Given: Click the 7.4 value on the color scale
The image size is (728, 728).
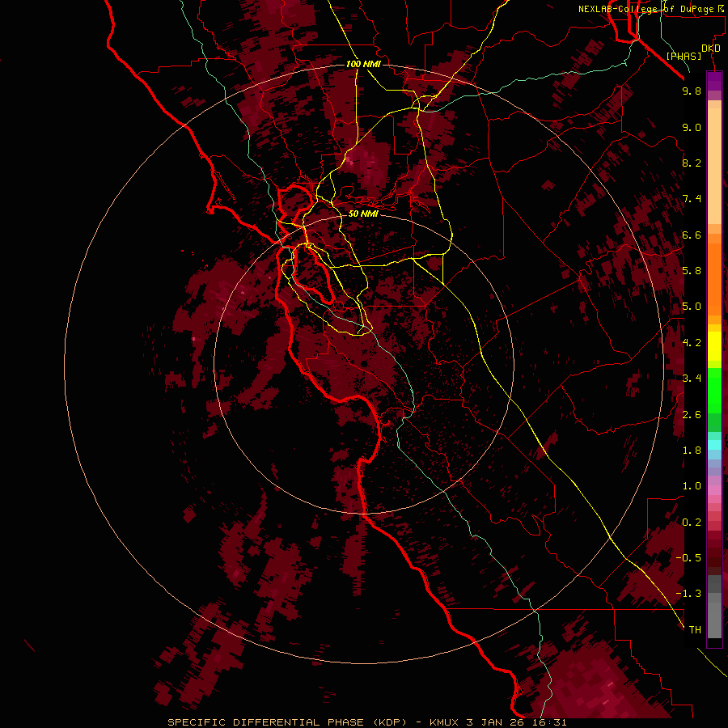Looking at the screenshot, I should pyautogui.click(x=692, y=199).
